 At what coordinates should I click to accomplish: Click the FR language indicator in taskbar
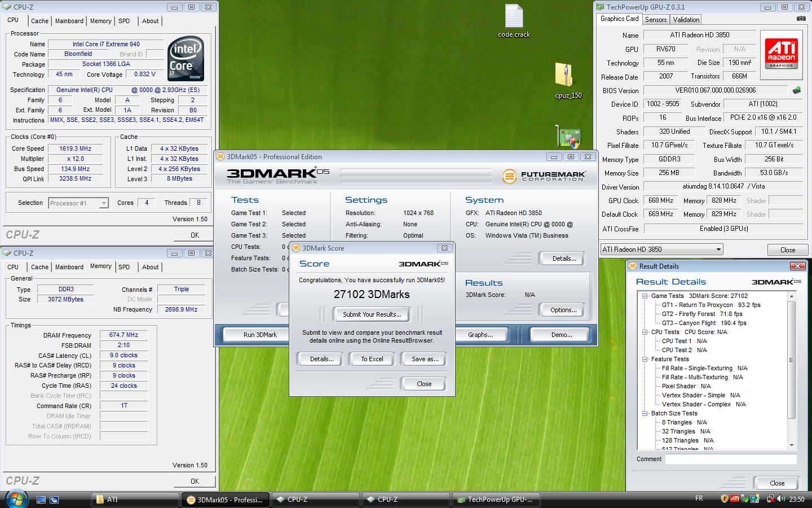[x=699, y=498]
